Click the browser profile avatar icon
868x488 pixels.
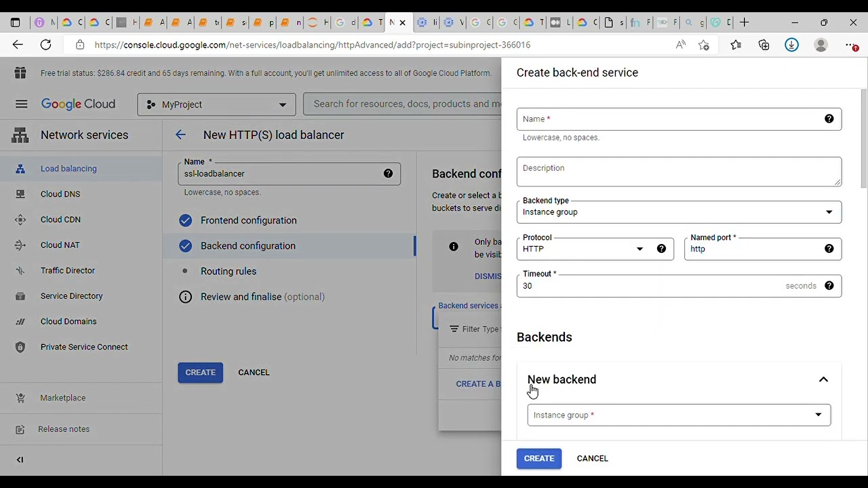click(x=821, y=45)
